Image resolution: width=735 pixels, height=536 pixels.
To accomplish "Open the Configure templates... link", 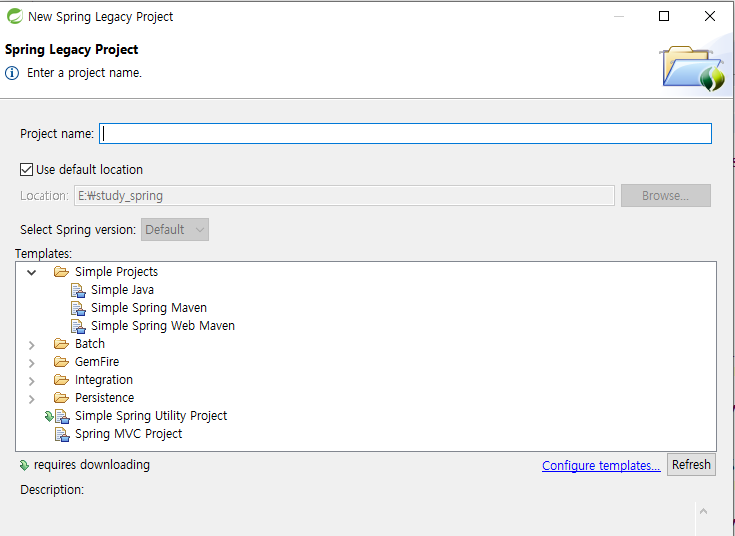I will tap(601, 466).
